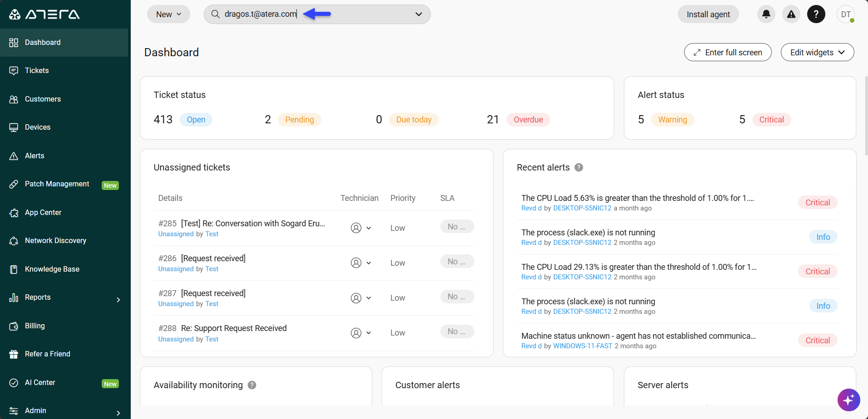
Task: Open the help question mark icon
Action: [816, 14]
